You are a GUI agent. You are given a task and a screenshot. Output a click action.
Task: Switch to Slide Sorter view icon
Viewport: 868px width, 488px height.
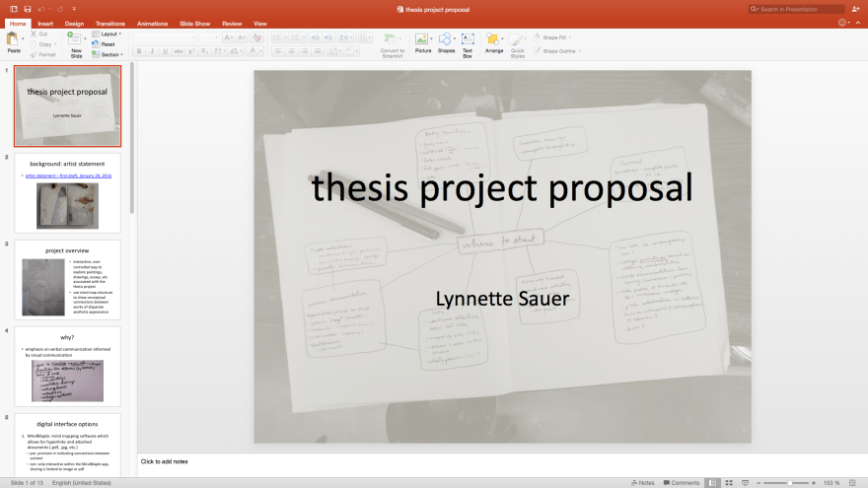729,483
